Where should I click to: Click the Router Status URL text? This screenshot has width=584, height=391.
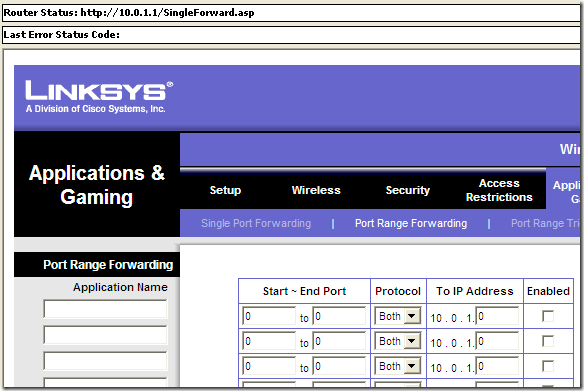click(x=167, y=13)
